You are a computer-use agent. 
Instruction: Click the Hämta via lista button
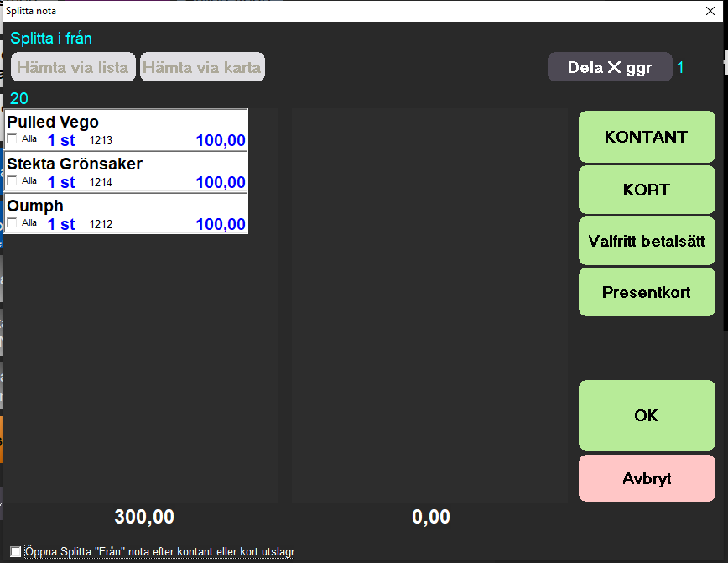click(x=73, y=68)
